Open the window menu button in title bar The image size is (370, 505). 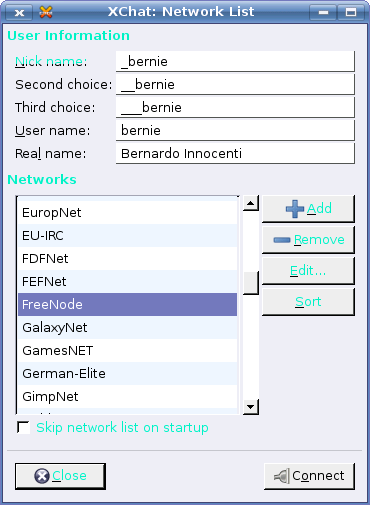19,13
